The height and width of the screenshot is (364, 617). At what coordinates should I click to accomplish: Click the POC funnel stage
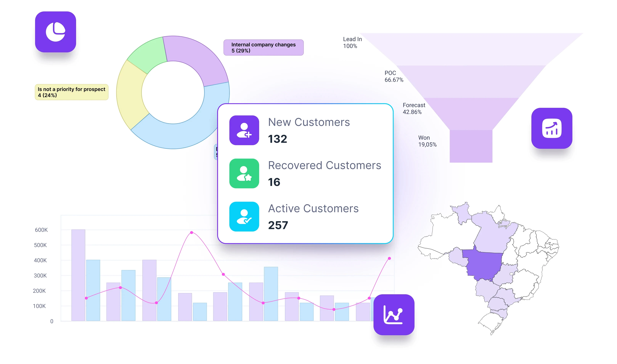tap(471, 82)
